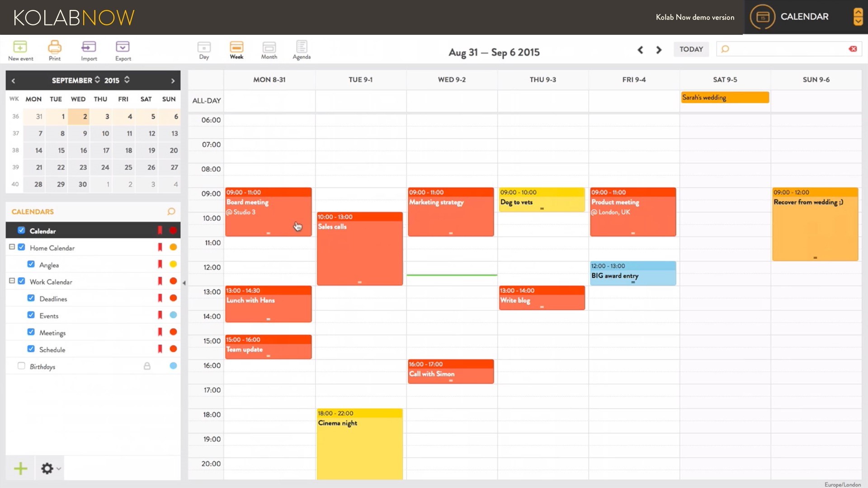Uncheck the Deadlines calendar checkbox
Image resolution: width=868 pixels, height=488 pixels.
pos(31,298)
